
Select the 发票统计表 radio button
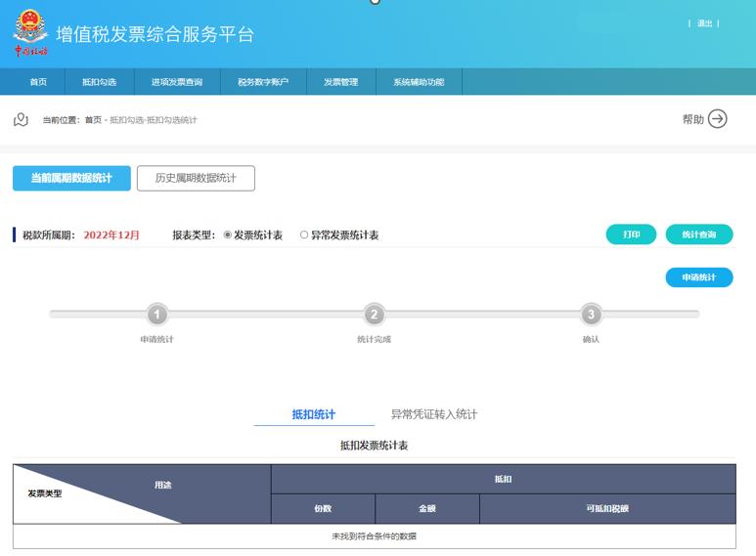click(x=228, y=235)
